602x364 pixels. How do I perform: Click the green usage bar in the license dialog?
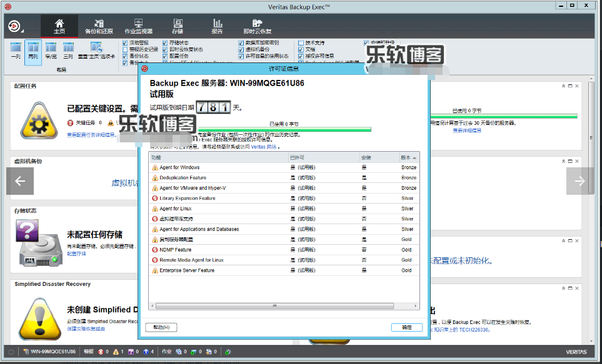(283, 129)
